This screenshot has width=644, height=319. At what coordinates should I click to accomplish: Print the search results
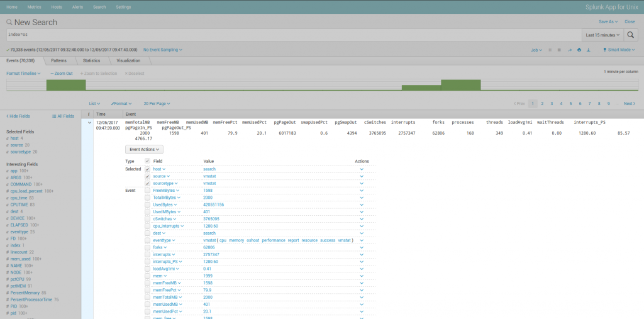pos(579,49)
